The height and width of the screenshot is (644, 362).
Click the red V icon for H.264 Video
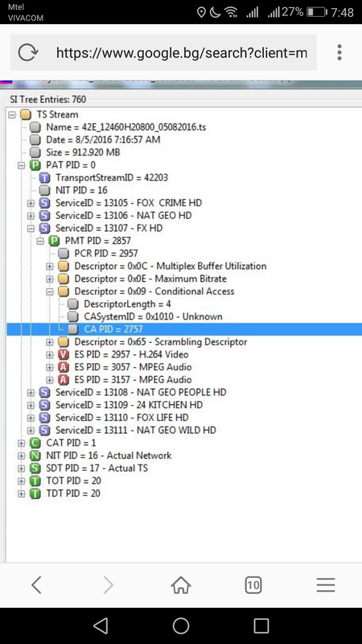64,355
